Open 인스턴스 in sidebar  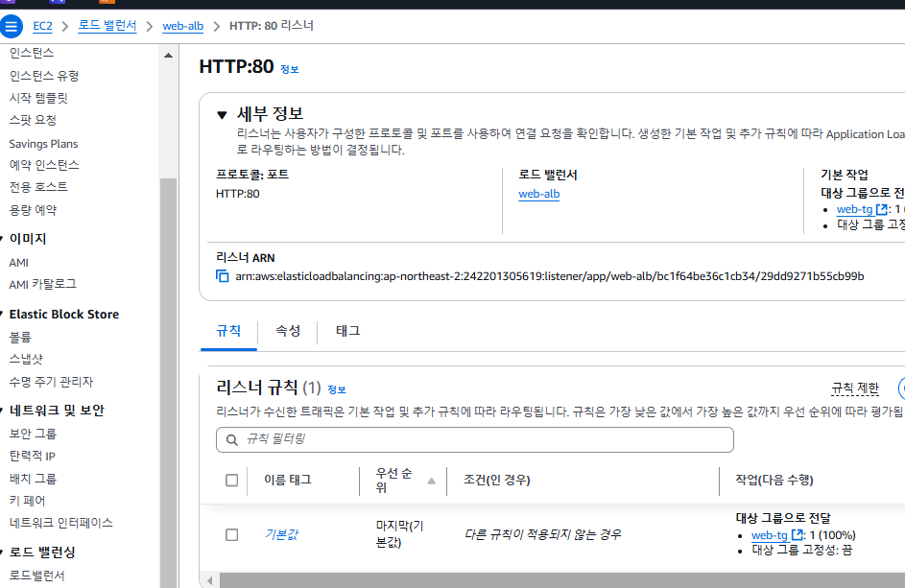coord(32,53)
